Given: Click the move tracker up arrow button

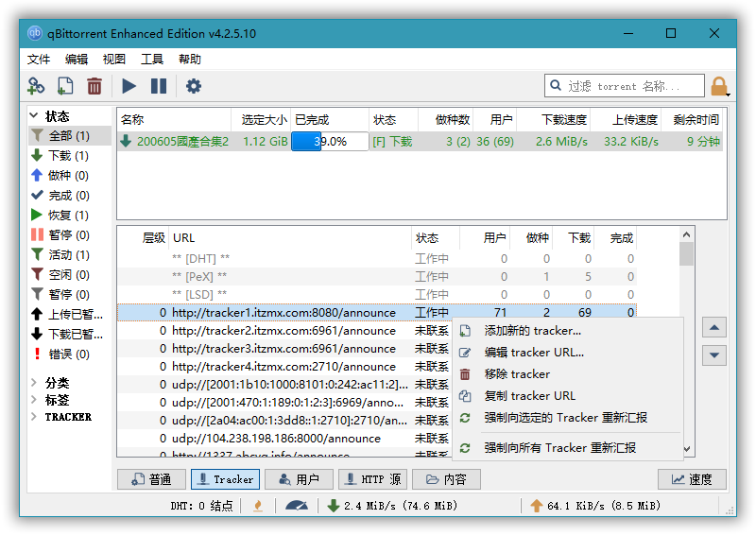Looking at the screenshot, I should click(x=714, y=327).
